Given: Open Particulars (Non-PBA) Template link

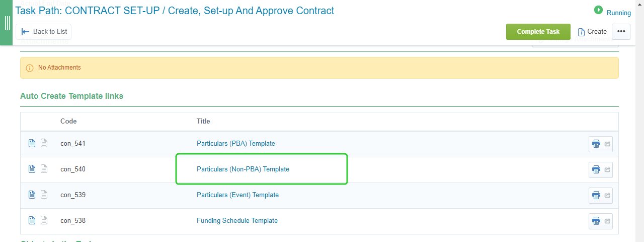Looking at the screenshot, I should pos(243,169).
